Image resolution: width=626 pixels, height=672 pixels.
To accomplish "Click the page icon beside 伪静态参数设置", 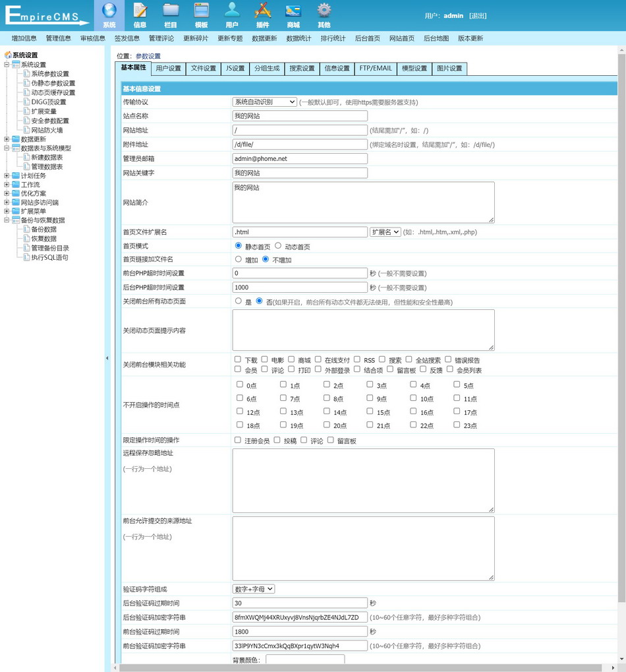I will pyautogui.click(x=26, y=83).
